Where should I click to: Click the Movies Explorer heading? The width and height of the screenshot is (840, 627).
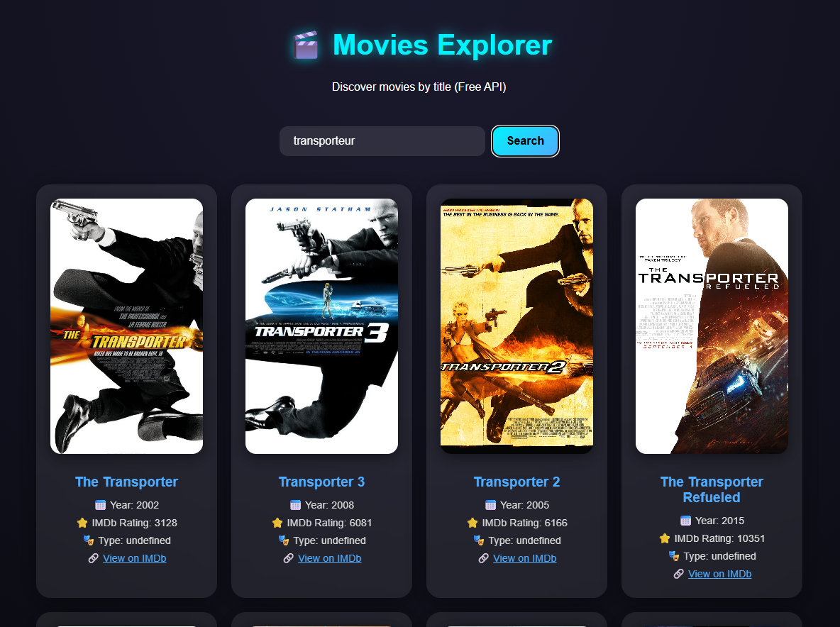coord(442,45)
